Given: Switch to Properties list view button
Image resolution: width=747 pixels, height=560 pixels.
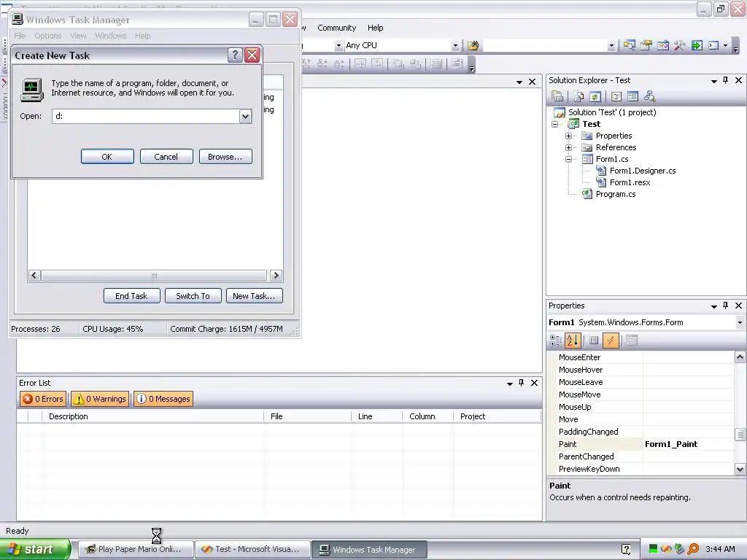Looking at the screenshot, I should (x=594, y=341).
